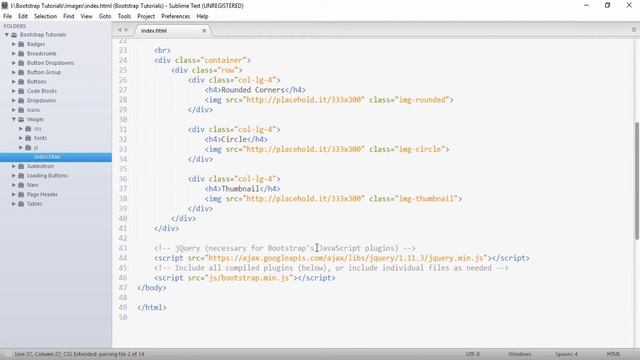
Task: Click the Sublime Text title bar icon
Action: tap(5, 5)
